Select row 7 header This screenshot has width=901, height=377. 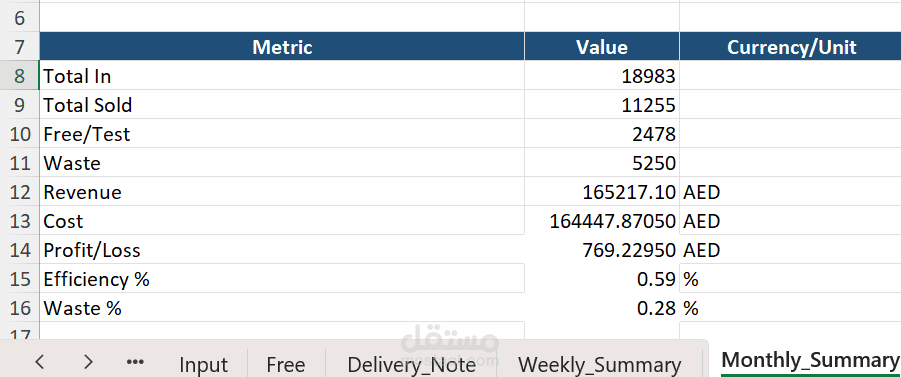pyautogui.click(x=20, y=47)
